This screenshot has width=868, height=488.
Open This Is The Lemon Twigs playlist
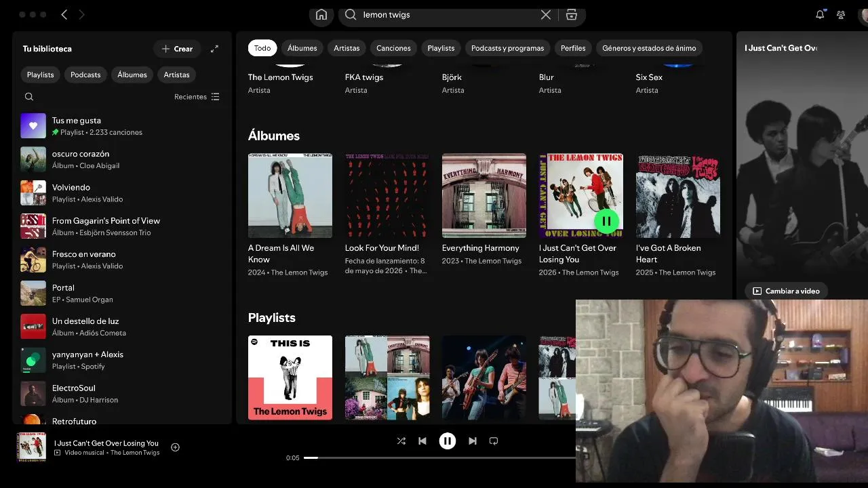290,378
